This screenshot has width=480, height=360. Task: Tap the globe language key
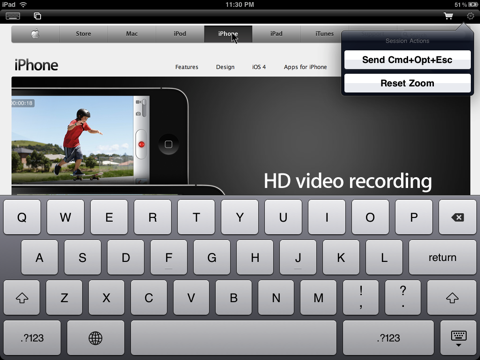(96, 338)
